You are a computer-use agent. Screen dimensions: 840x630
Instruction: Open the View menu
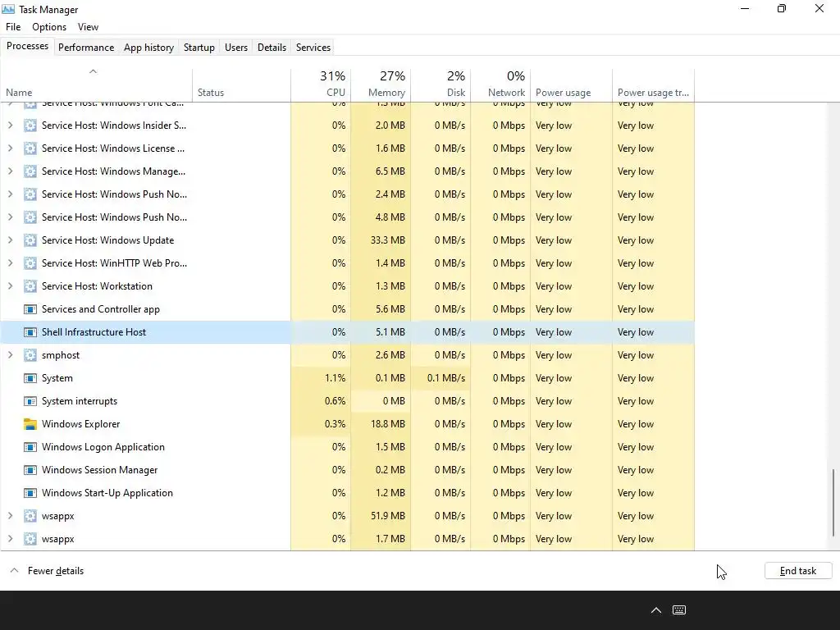88,27
